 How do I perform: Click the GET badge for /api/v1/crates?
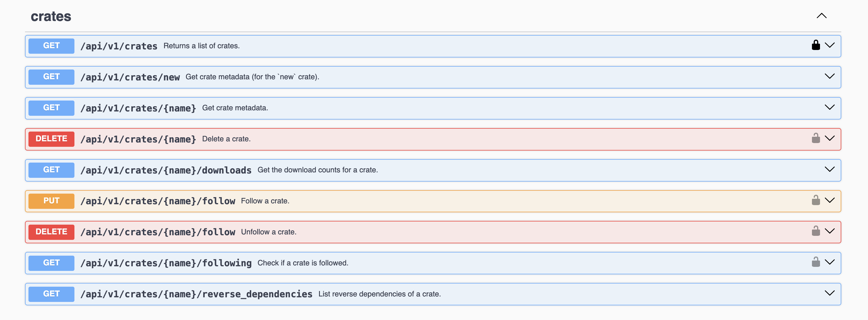point(51,46)
